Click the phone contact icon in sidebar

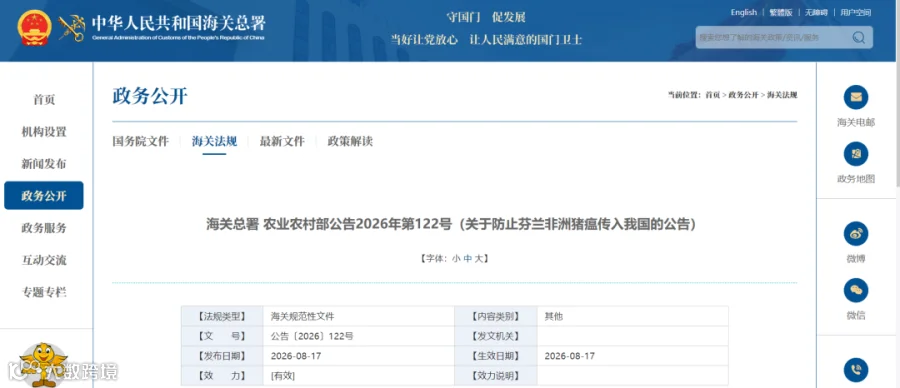pos(856,370)
